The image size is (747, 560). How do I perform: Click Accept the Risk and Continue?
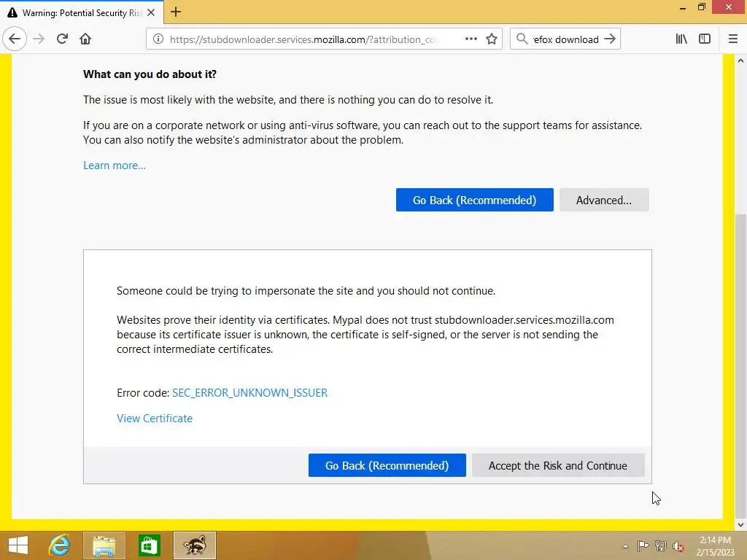(558, 465)
